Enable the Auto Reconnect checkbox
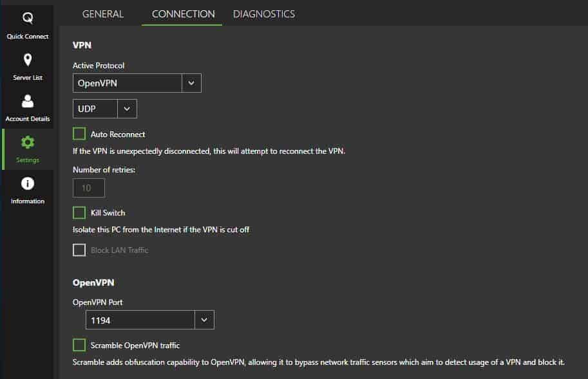Viewport: 588px width, 379px height. pyautogui.click(x=79, y=134)
